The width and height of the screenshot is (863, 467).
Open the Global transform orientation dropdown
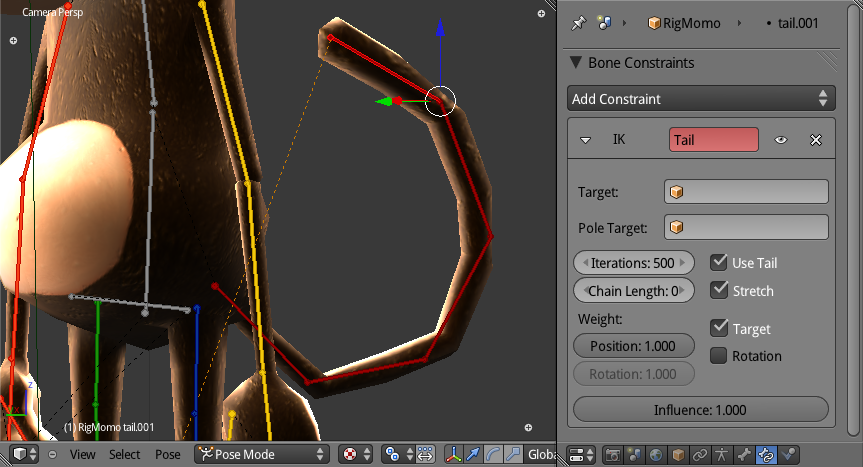pos(542,454)
